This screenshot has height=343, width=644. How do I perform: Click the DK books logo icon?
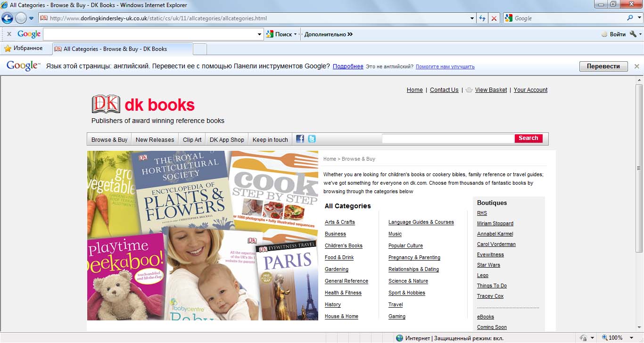pos(106,104)
